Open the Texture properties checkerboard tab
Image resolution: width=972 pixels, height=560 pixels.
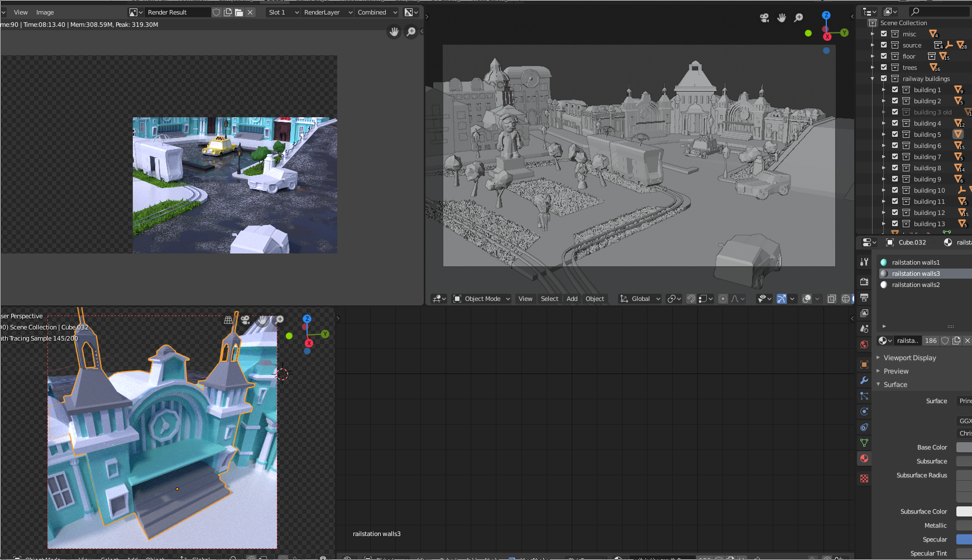point(864,478)
